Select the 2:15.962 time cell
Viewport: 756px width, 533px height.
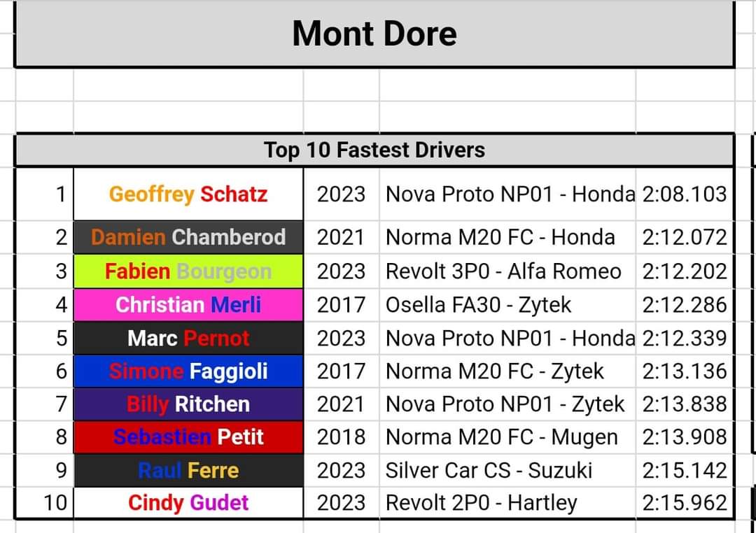pyautogui.click(x=684, y=502)
